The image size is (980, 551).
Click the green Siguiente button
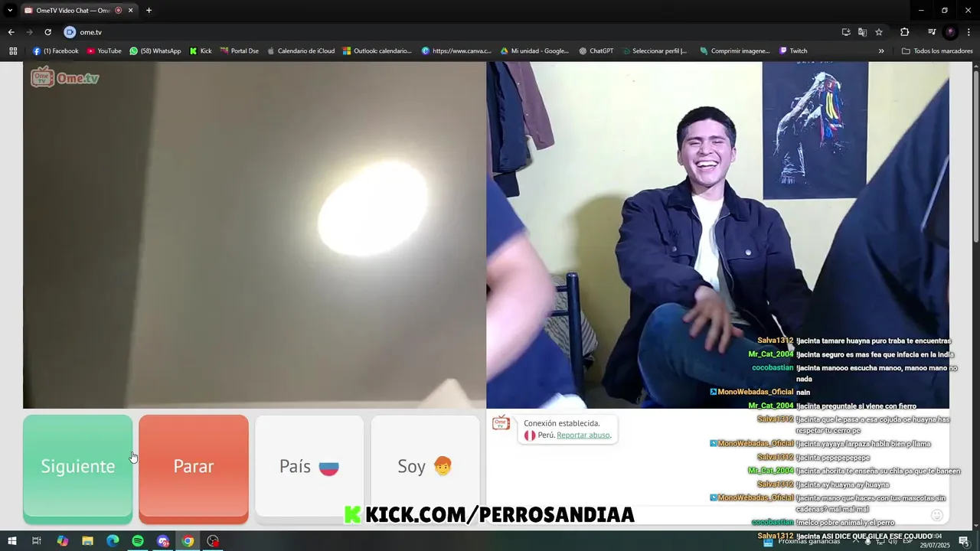[x=77, y=468]
